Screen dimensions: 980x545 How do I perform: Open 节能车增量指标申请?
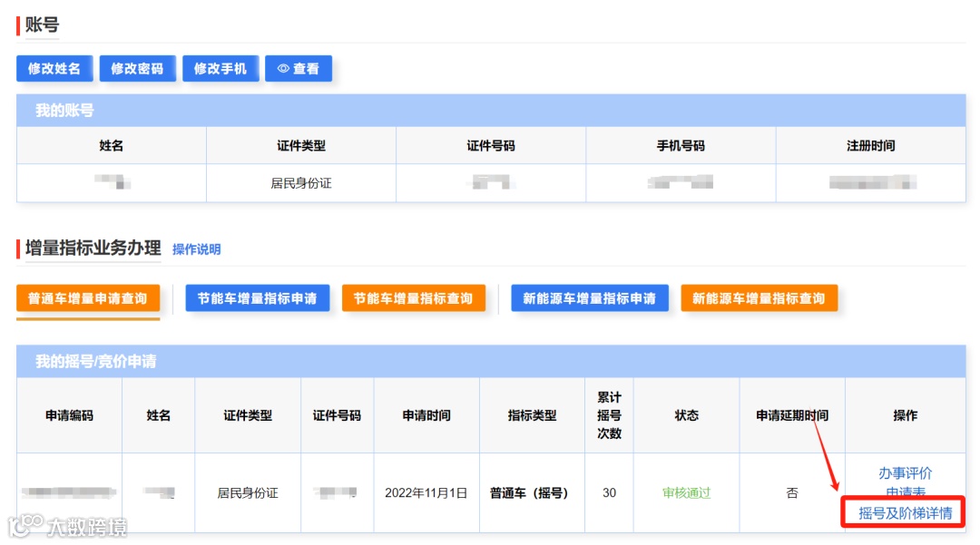point(258,298)
